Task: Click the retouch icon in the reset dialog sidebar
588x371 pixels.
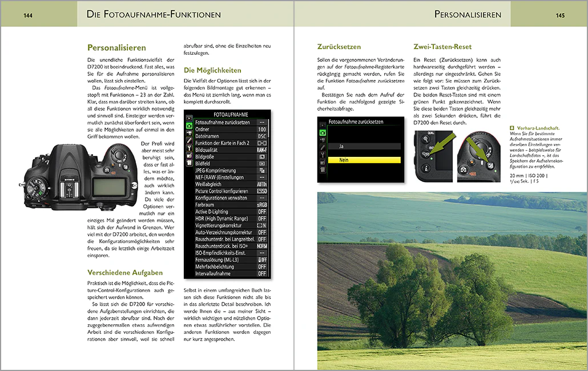Action: coord(322,162)
